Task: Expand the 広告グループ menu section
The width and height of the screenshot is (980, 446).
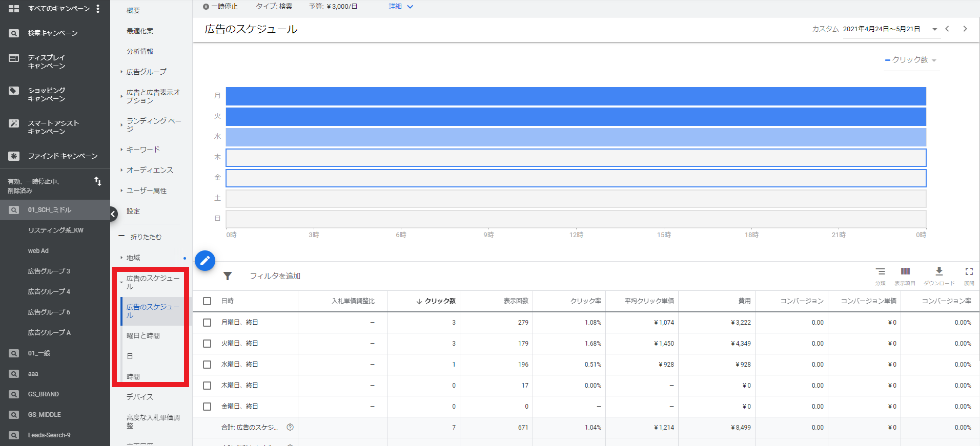Action: tap(121, 72)
